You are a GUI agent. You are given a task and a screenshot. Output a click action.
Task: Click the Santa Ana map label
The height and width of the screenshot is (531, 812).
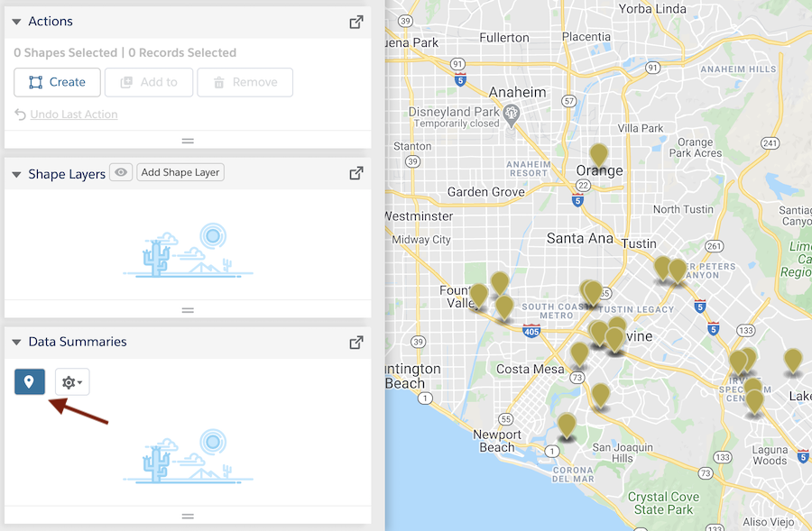[x=579, y=238]
